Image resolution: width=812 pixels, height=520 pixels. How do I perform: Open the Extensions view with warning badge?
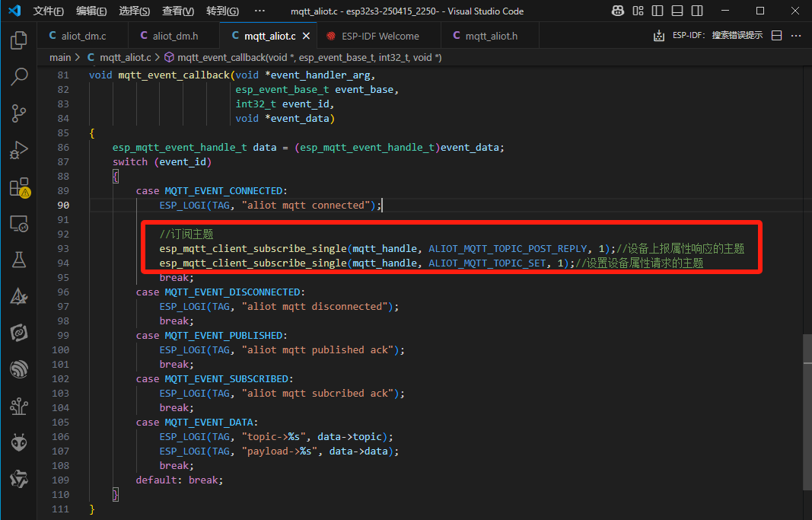pyautogui.click(x=20, y=187)
